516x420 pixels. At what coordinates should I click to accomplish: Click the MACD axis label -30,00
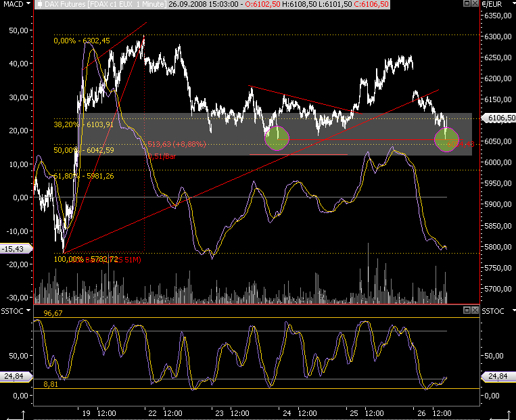(18, 298)
